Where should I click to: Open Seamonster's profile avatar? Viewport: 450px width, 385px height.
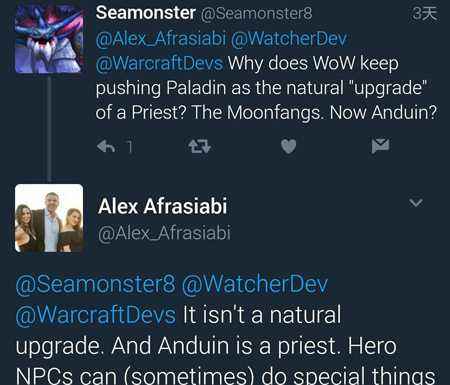pyautogui.click(x=49, y=39)
